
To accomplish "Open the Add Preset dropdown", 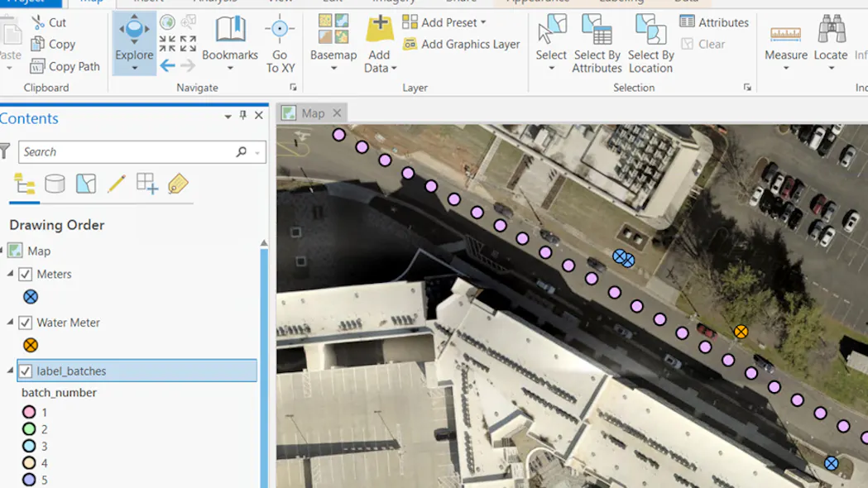I will click(444, 22).
